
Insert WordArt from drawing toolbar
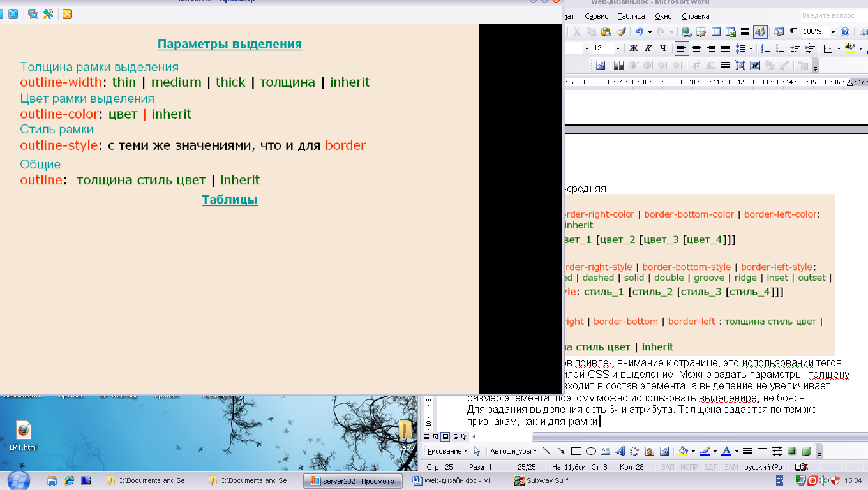click(x=620, y=451)
